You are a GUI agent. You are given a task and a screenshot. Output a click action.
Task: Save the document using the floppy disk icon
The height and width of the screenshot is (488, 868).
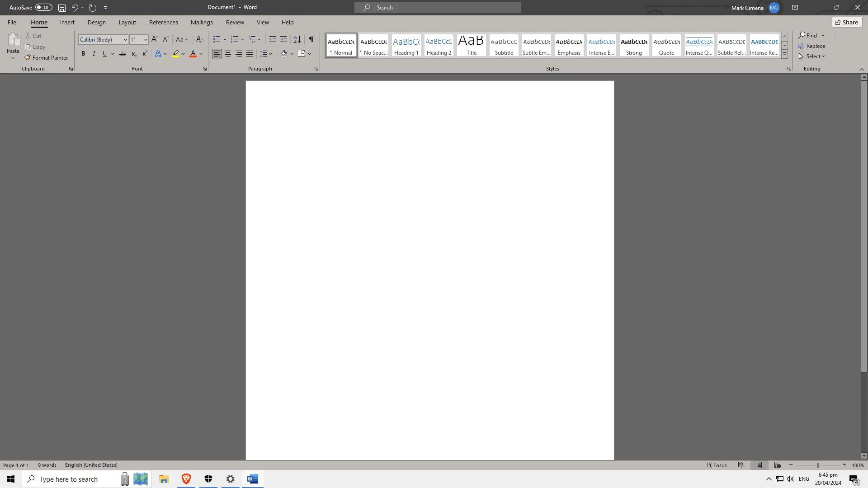click(62, 8)
